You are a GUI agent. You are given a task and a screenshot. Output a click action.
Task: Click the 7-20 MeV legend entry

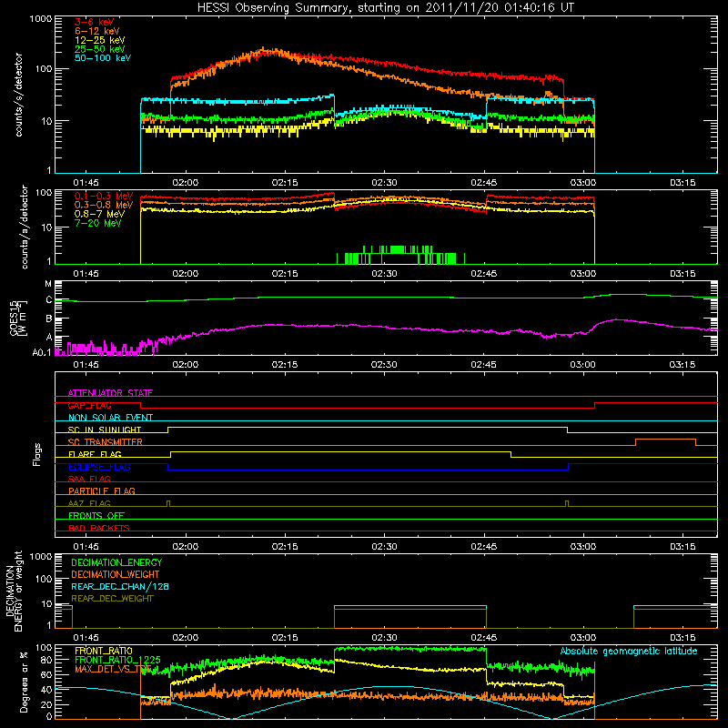point(97,223)
